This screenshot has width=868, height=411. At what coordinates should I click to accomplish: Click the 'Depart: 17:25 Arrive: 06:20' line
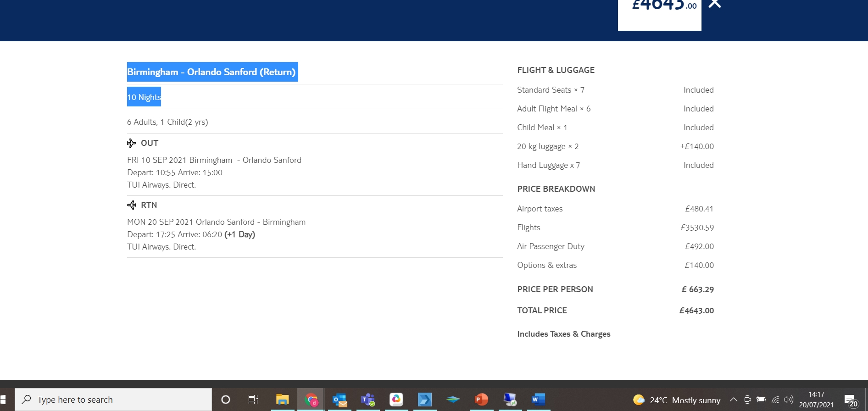pos(191,234)
